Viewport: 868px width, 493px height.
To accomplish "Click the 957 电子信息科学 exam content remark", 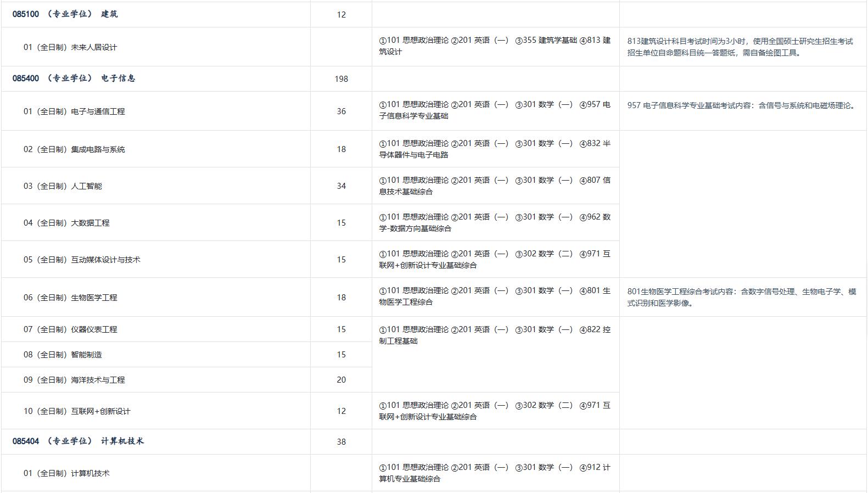I will (x=741, y=105).
